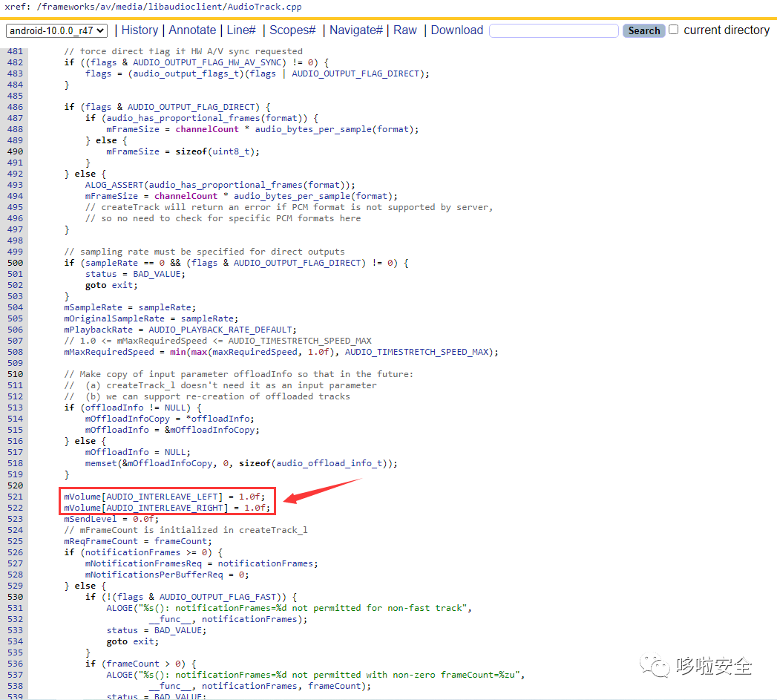Click maxRequiredSpeed argument on line 508
777x700 pixels.
click(x=255, y=352)
